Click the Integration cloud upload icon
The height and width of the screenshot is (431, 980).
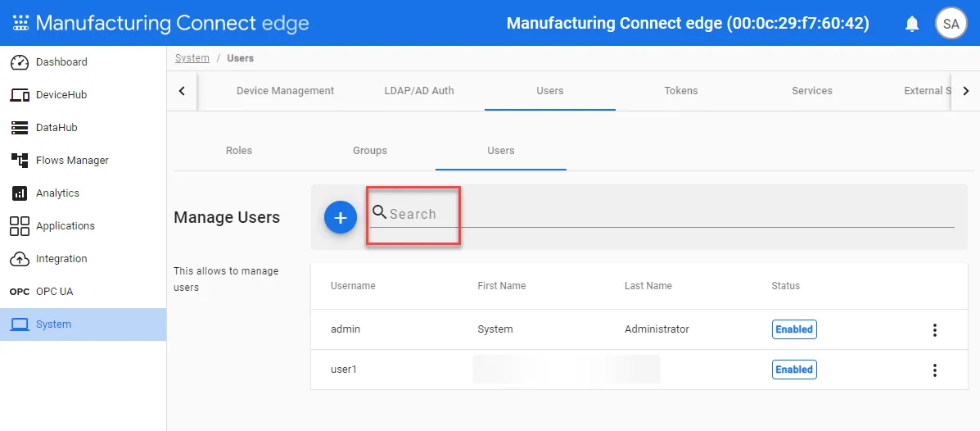point(20,258)
